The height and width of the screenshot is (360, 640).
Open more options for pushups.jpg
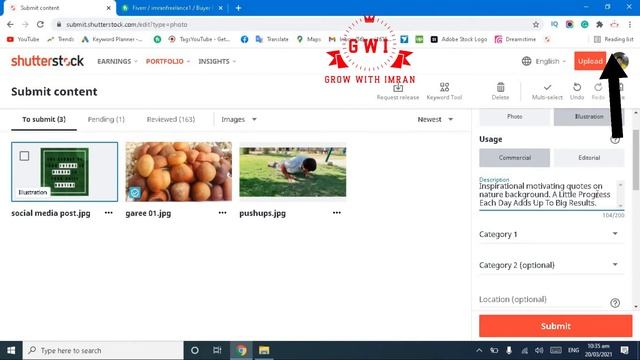point(337,213)
